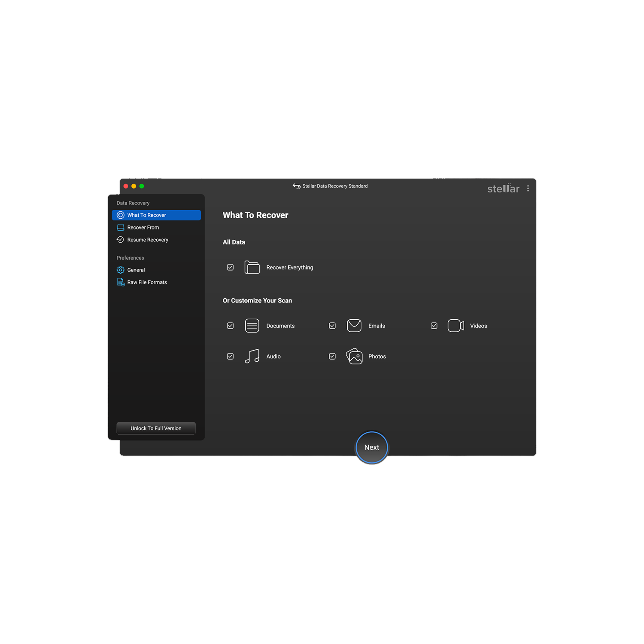Click the Resume Recovery arrow icon

click(x=120, y=239)
